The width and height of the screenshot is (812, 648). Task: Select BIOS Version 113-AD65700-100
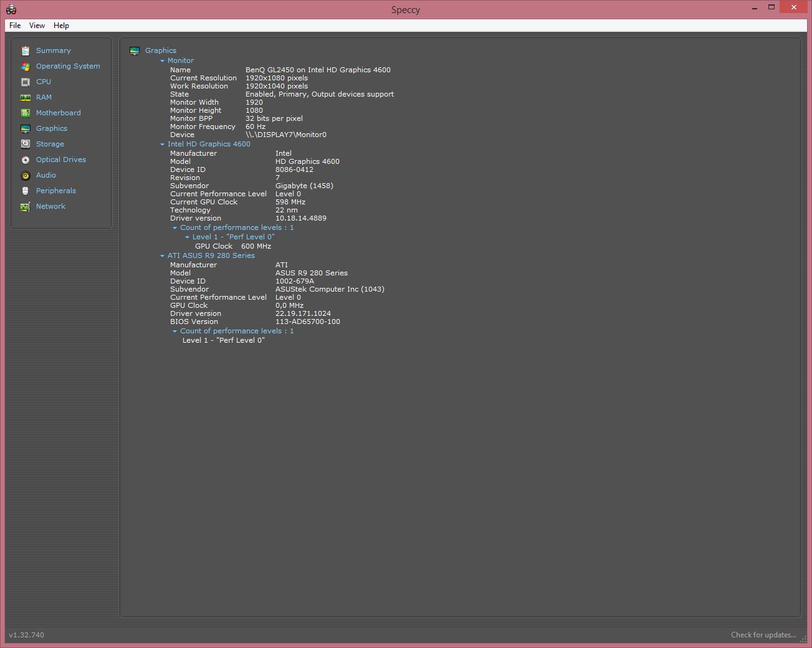pyautogui.click(x=308, y=322)
